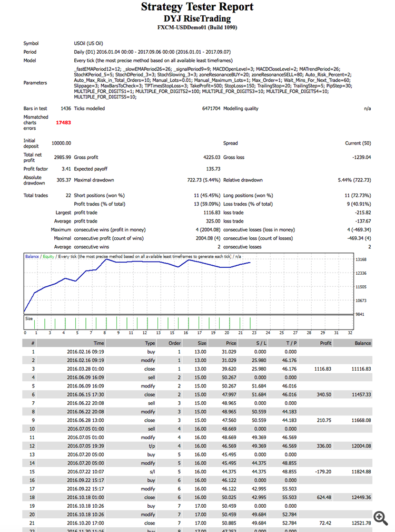Click the model value 'Every tick' line
Viewport: 395px width, 532px height.
pos(153,61)
